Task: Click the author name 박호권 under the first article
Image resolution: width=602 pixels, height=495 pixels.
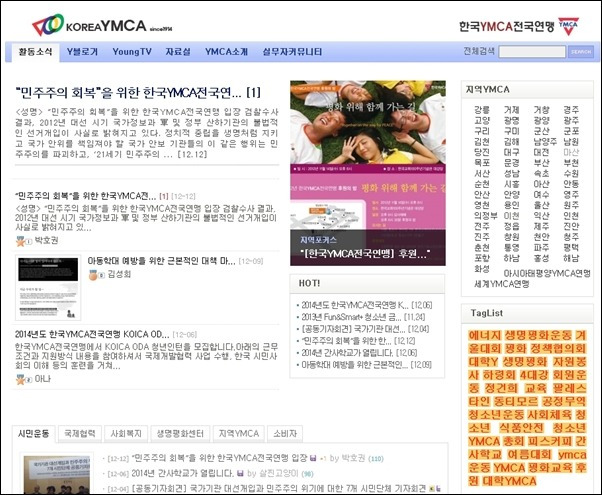Action: click(46, 241)
